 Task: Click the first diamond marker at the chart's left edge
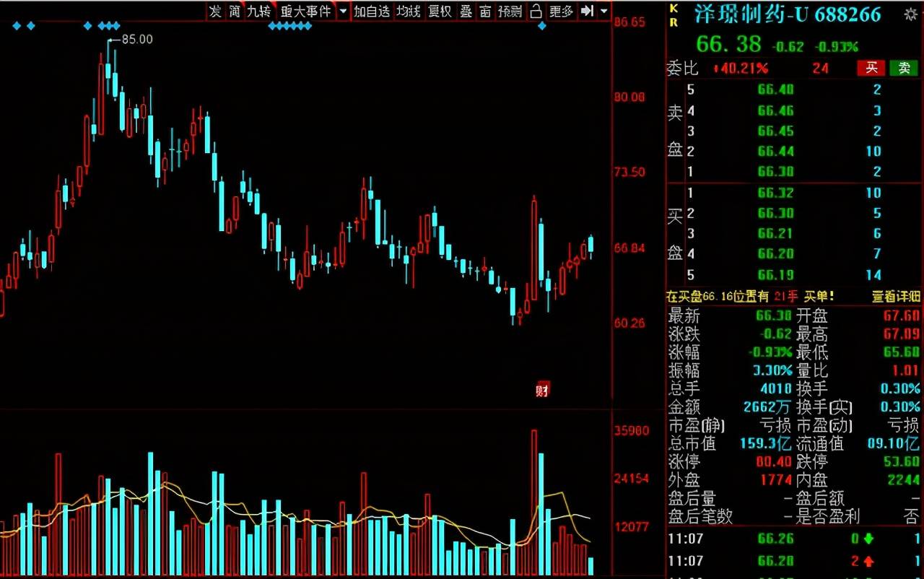coord(17,26)
